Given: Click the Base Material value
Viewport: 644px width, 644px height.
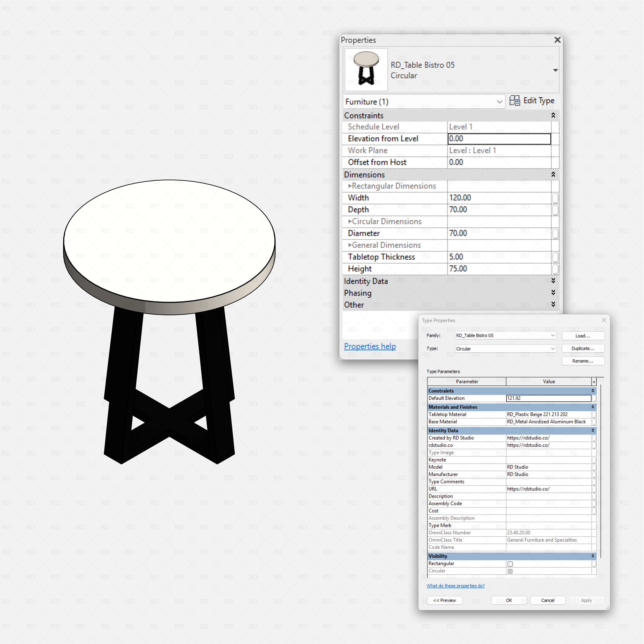Looking at the screenshot, I should pyautogui.click(x=549, y=422).
